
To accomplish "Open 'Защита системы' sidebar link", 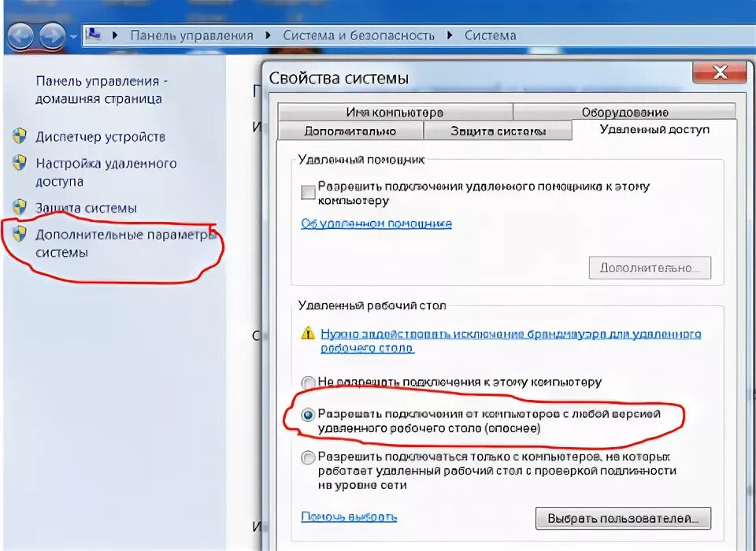I will [x=86, y=209].
